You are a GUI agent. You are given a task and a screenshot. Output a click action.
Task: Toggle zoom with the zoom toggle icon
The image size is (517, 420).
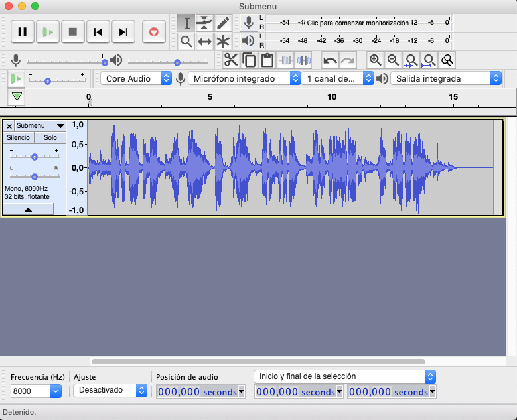(x=447, y=60)
